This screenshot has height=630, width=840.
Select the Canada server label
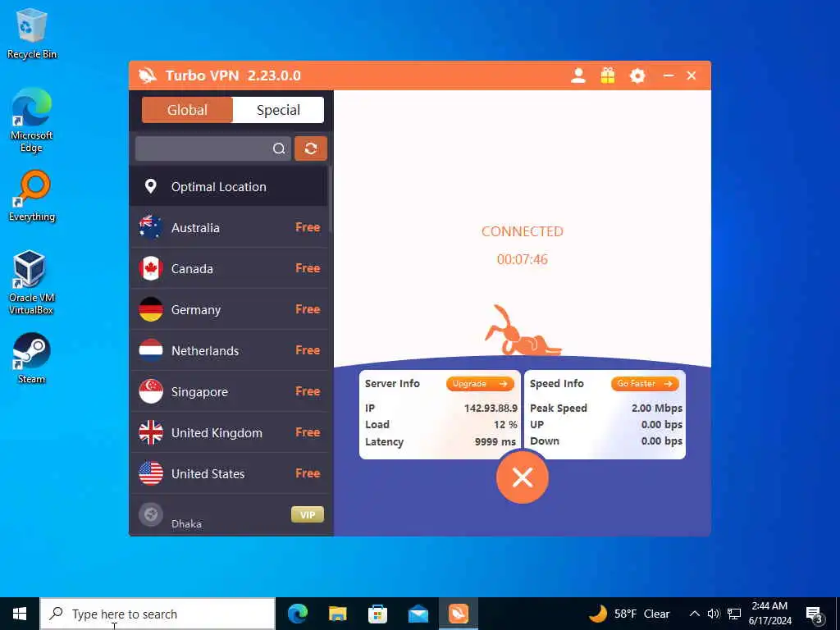(192, 268)
